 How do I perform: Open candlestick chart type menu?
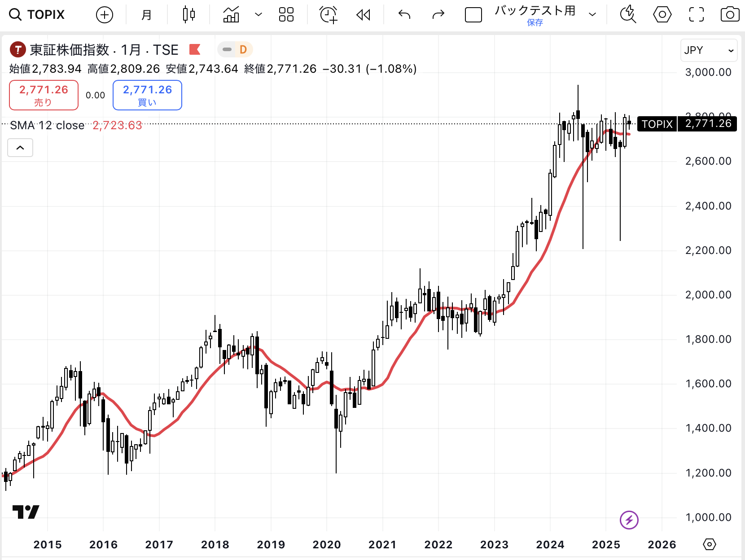189,15
